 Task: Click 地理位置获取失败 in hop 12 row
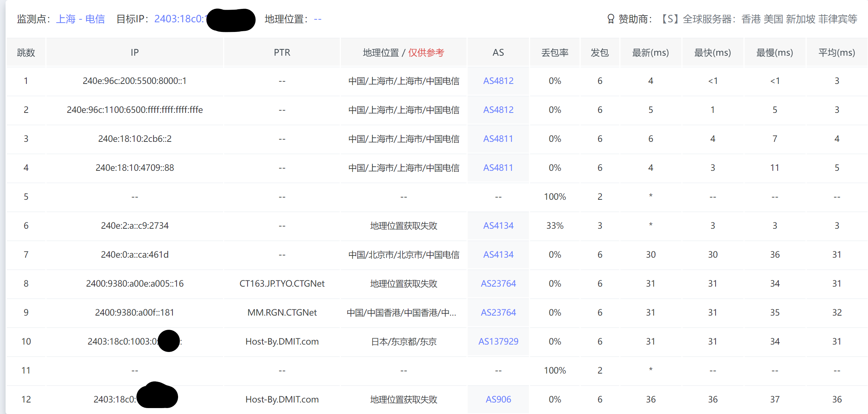[404, 400]
